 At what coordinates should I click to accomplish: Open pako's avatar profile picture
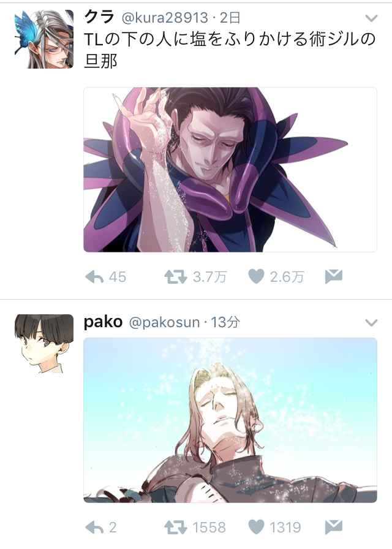pos(44,344)
